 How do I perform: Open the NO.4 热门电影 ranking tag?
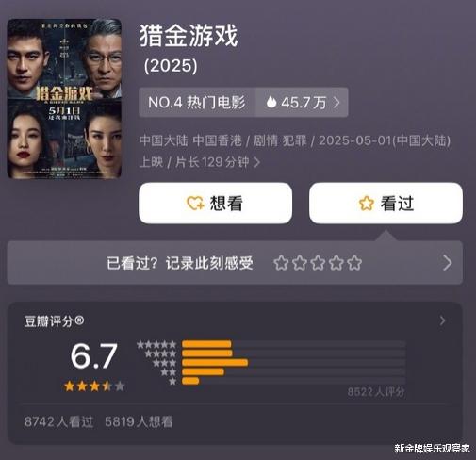point(197,103)
